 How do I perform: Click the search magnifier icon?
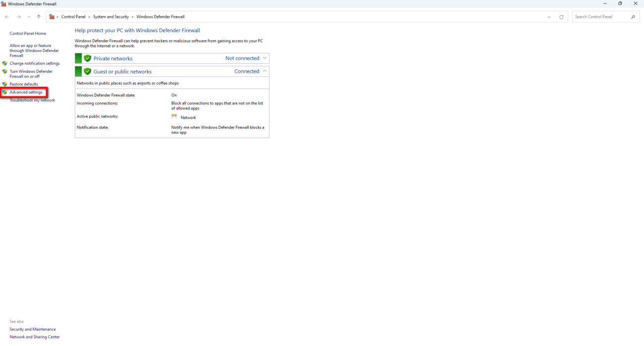[633, 17]
